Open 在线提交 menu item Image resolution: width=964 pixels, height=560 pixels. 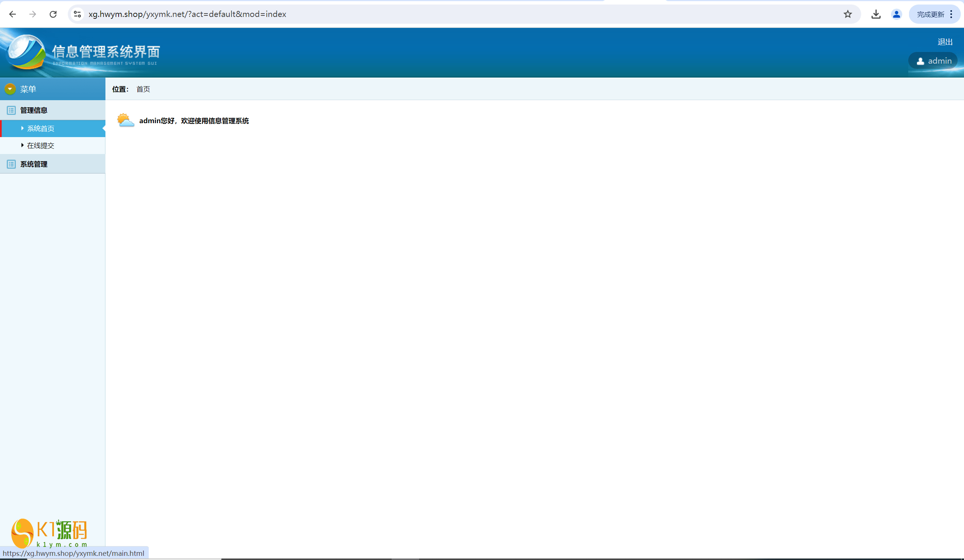pyautogui.click(x=41, y=146)
